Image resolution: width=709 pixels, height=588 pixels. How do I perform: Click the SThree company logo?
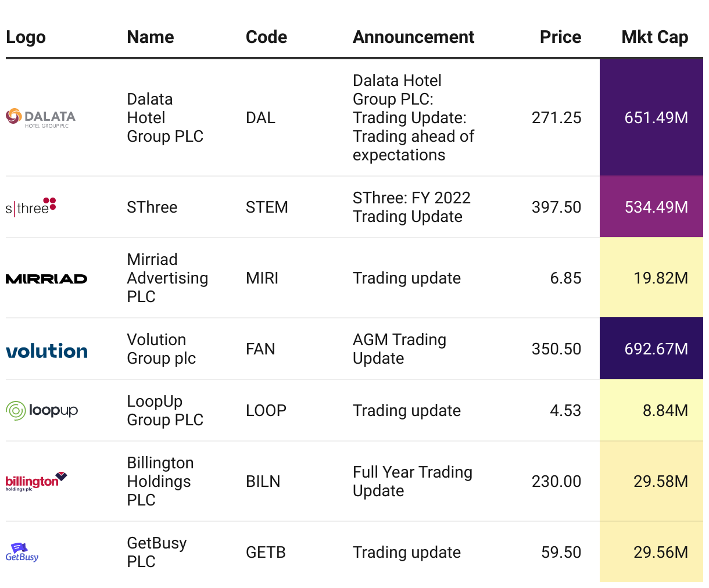pyautogui.click(x=31, y=207)
